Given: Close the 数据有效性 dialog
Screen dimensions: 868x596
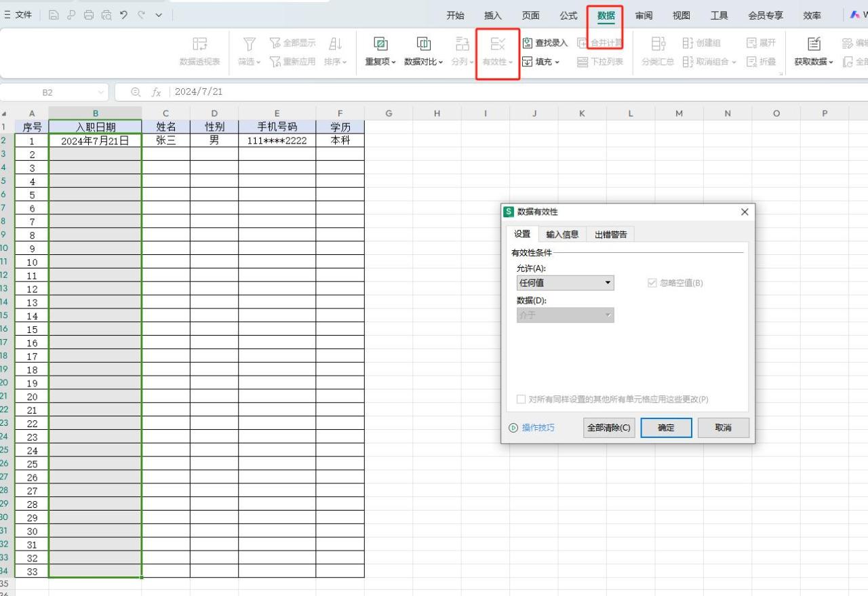Looking at the screenshot, I should (745, 212).
